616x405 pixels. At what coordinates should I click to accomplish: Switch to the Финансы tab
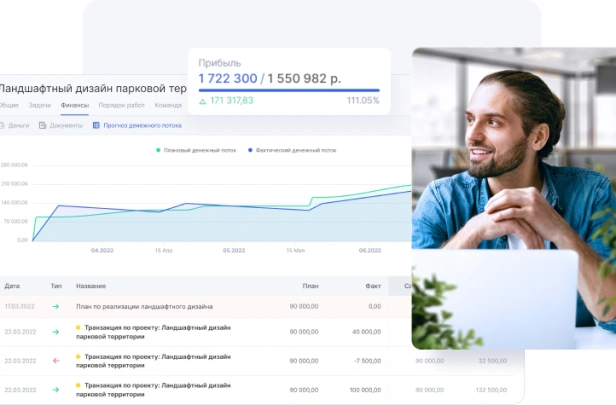point(75,105)
